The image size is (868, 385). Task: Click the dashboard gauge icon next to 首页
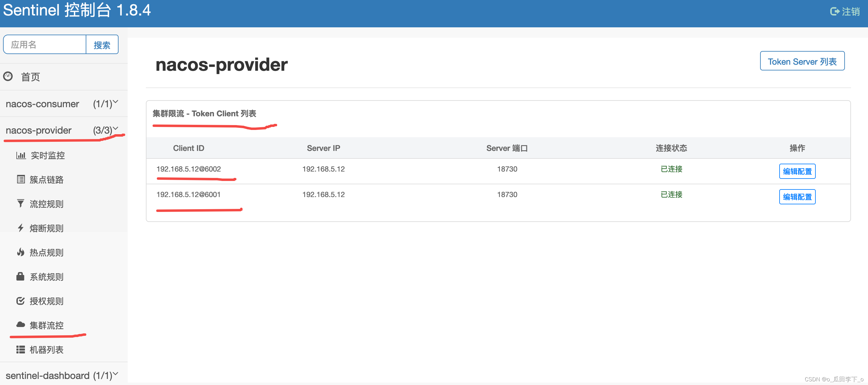8,77
